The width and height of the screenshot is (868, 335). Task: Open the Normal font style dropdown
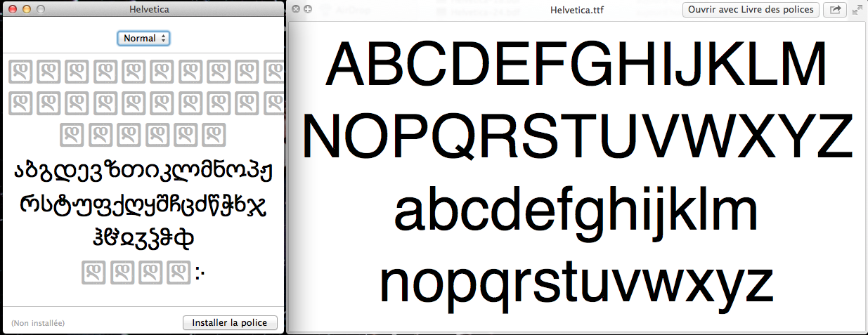(143, 38)
